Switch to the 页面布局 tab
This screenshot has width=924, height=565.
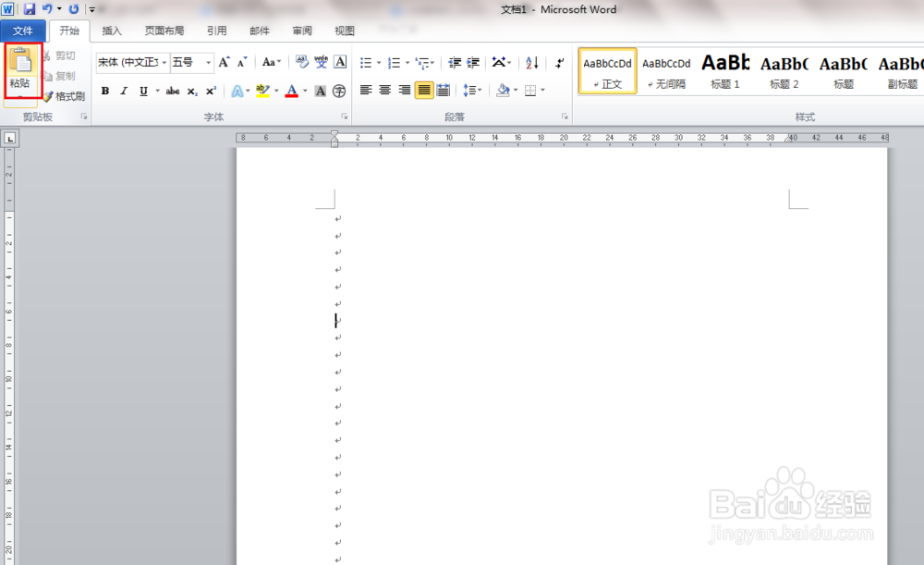164,31
